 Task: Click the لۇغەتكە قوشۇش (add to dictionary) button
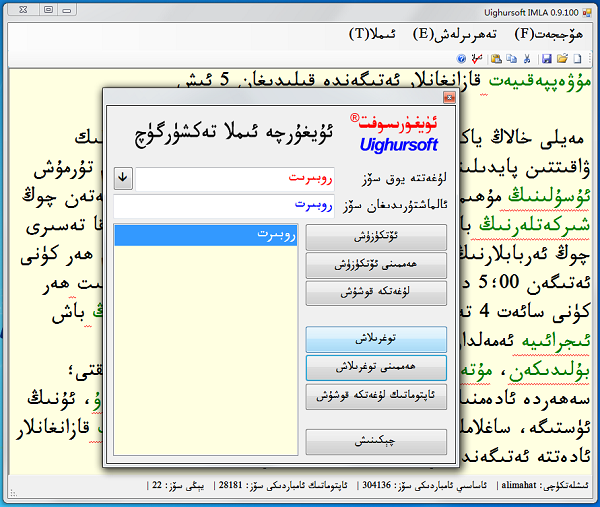point(376,293)
